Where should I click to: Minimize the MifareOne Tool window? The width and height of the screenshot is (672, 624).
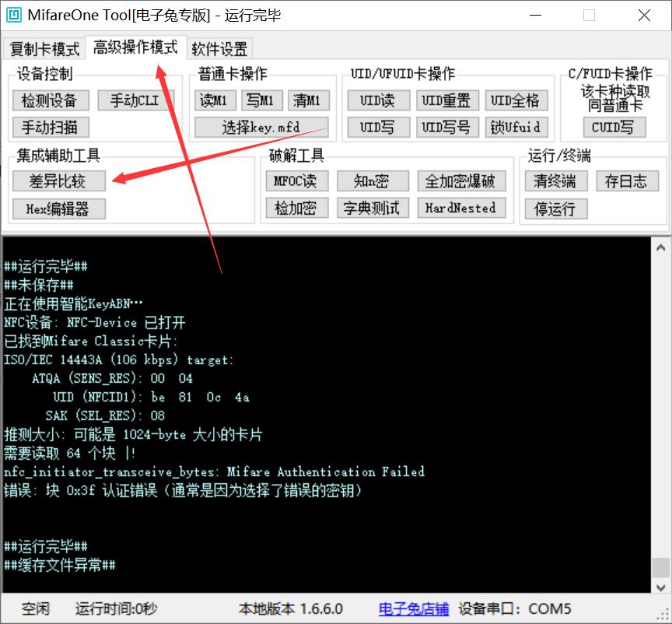point(535,16)
